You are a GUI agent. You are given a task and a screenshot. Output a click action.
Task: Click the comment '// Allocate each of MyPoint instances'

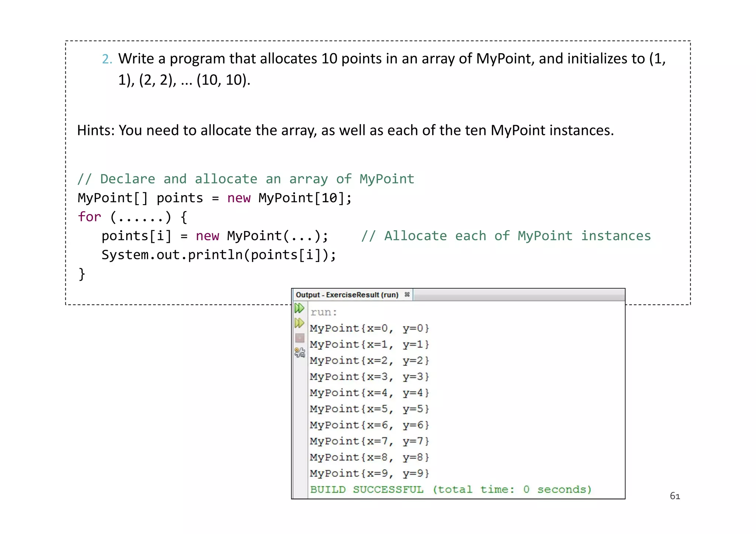[x=506, y=236]
